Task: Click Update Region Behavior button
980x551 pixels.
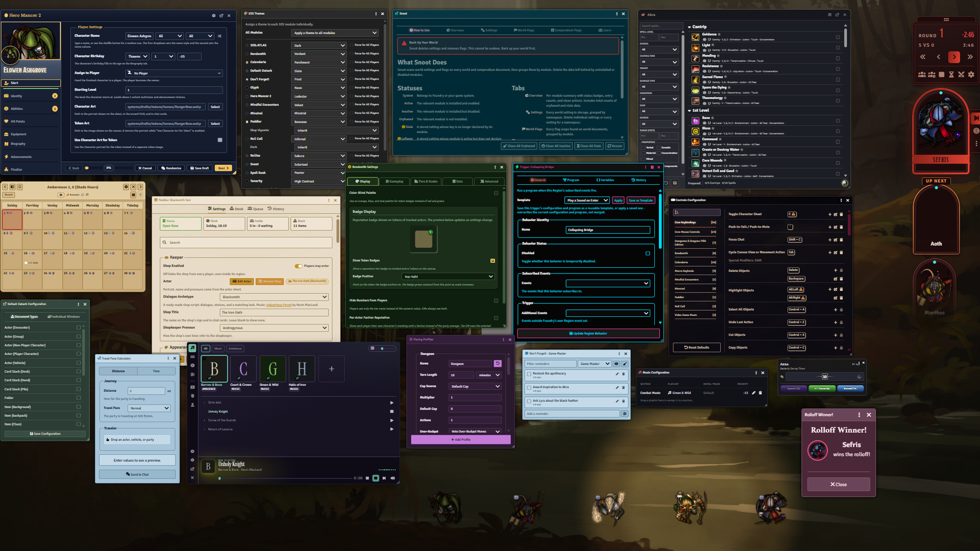Action: pos(588,333)
